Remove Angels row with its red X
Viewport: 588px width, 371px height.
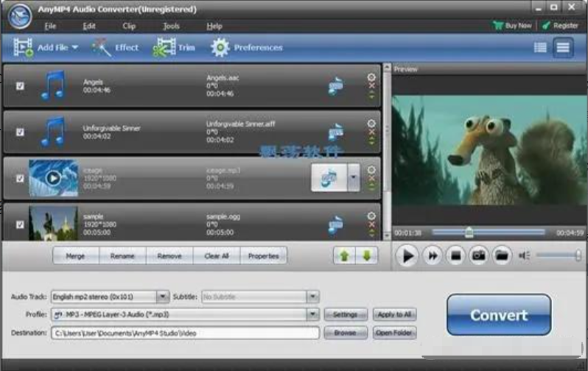(371, 86)
